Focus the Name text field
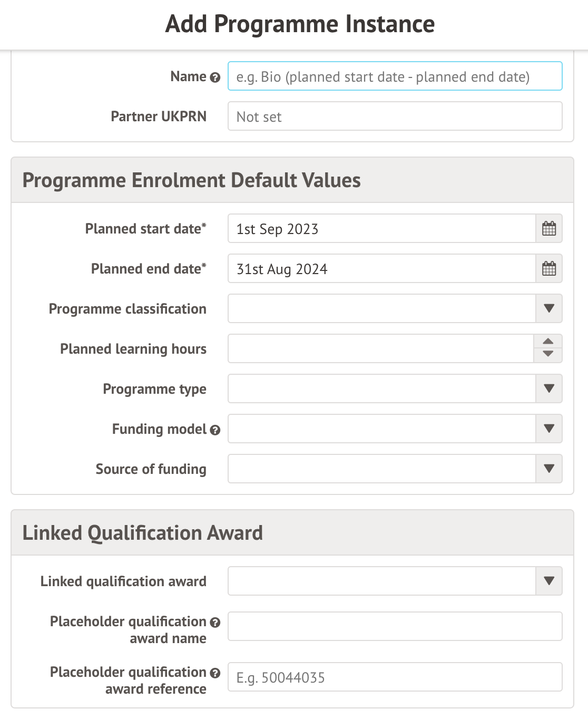Image resolution: width=588 pixels, height=719 pixels. 395,76
